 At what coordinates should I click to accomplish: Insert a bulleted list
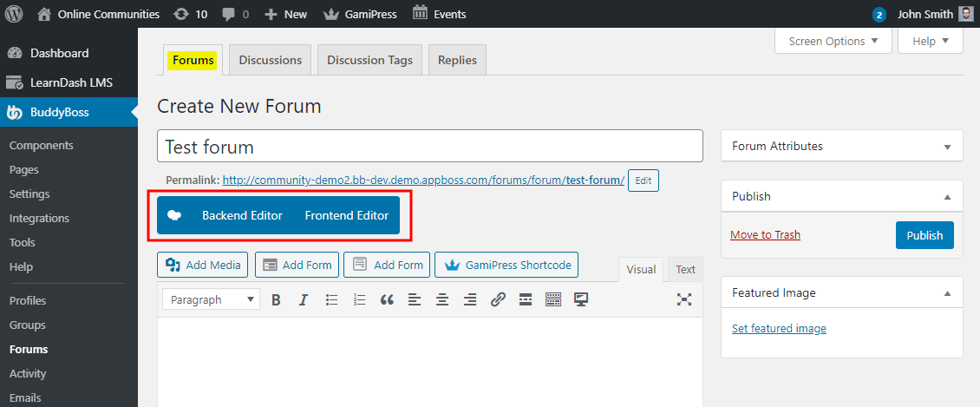(x=331, y=299)
